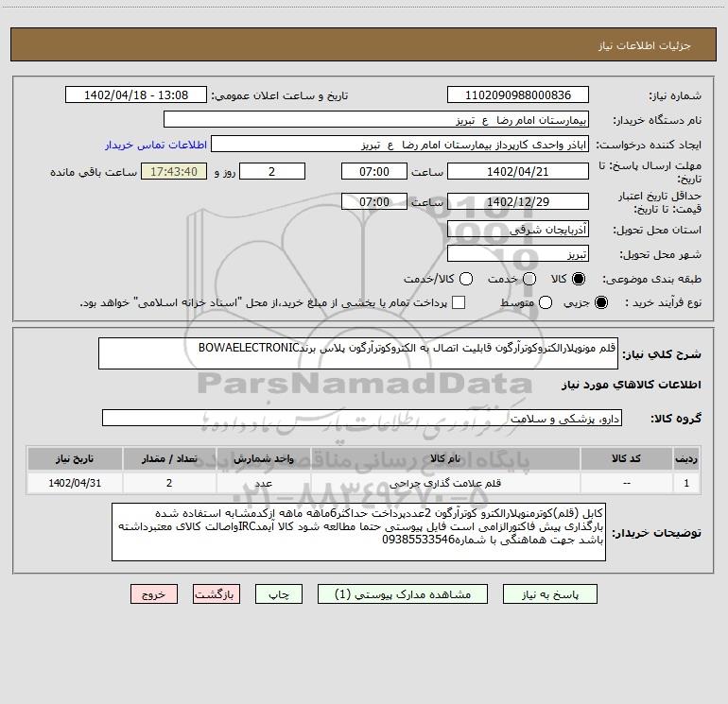Screen dimensions: 728x704
Task: Click the تاریخ نیاز column header
Action: (75, 459)
